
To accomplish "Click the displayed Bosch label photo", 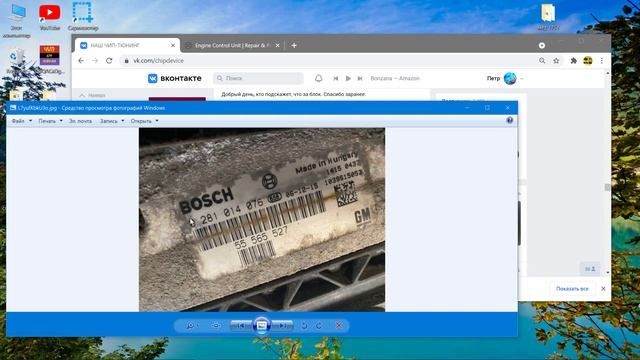I will [262, 220].
